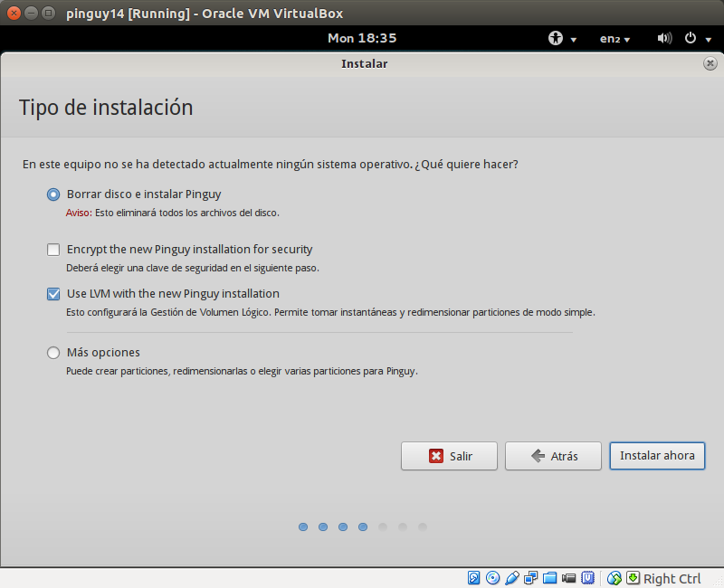Open the USB devices status icon
724x588 pixels.
[512, 578]
